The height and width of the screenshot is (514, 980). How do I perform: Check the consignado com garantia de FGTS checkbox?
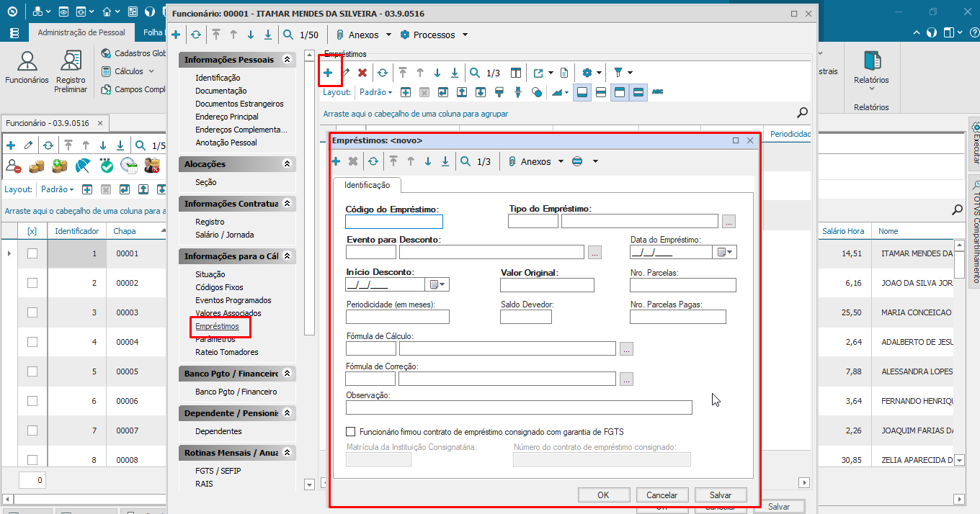click(x=351, y=432)
